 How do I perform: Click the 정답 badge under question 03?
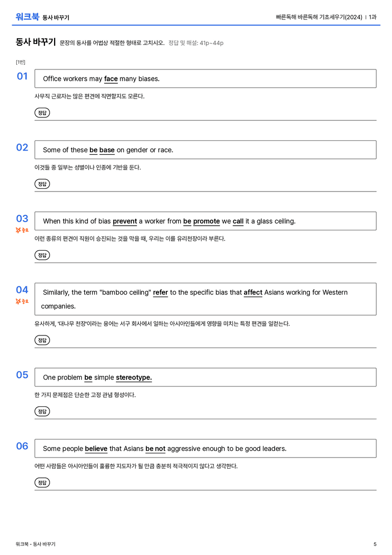coord(42,255)
